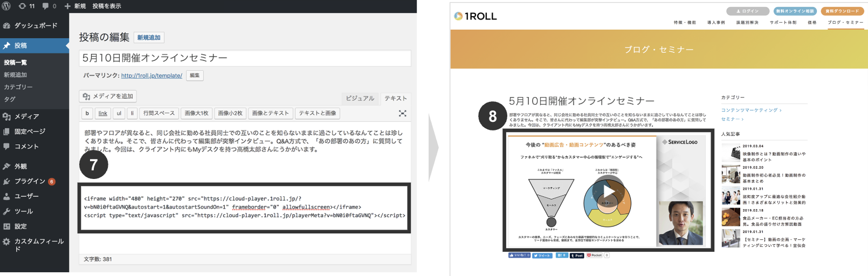868x276 pixels.
Task: Toggle the fullscreen editor icon
Action: tap(402, 113)
